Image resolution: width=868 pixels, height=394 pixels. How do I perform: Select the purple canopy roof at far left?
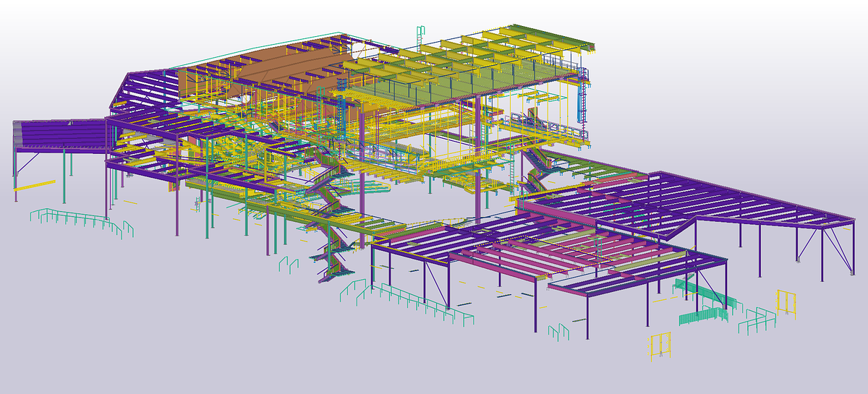59,135
